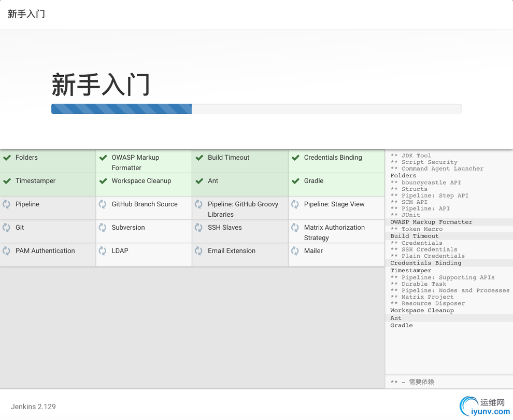Click the spinner icon next to Mailer
513x420 pixels.
point(295,251)
